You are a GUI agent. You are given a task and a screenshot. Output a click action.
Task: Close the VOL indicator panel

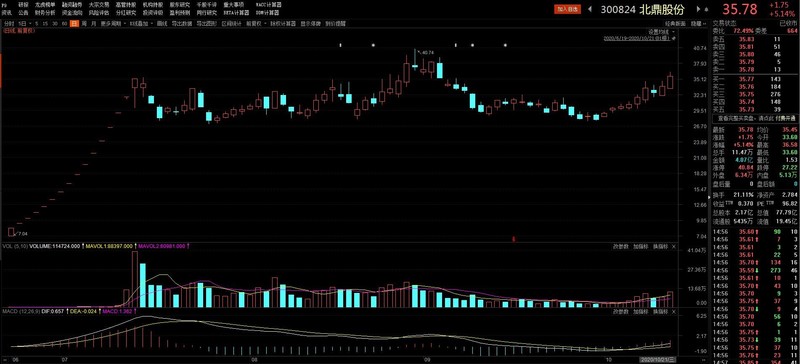coord(673,247)
